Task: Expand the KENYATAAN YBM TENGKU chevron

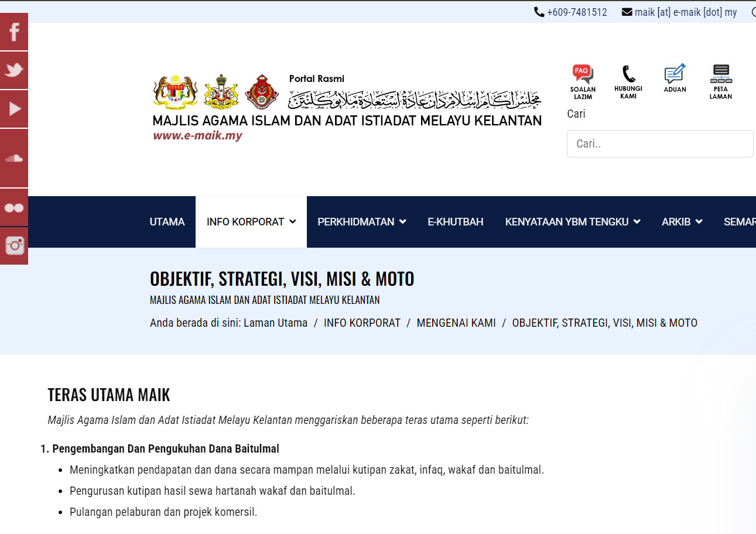Action: click(x=637, y=221)
